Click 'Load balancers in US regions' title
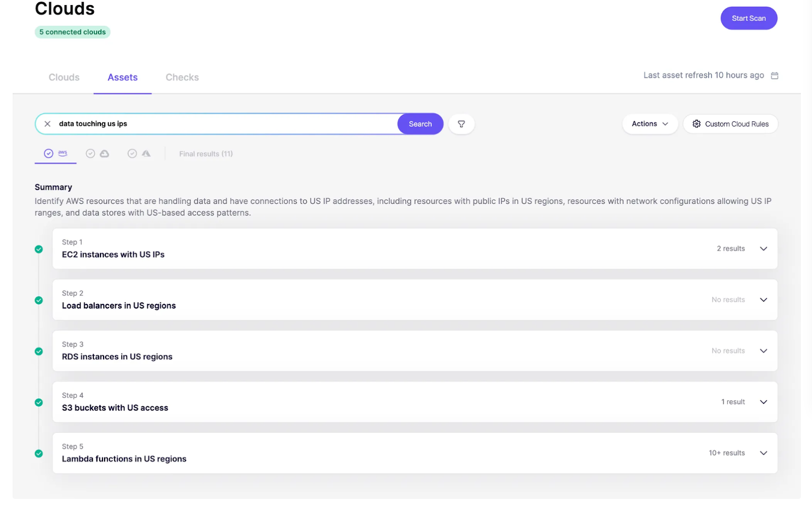The height and width of the screenshot is (513, 812). coord(119,305)
